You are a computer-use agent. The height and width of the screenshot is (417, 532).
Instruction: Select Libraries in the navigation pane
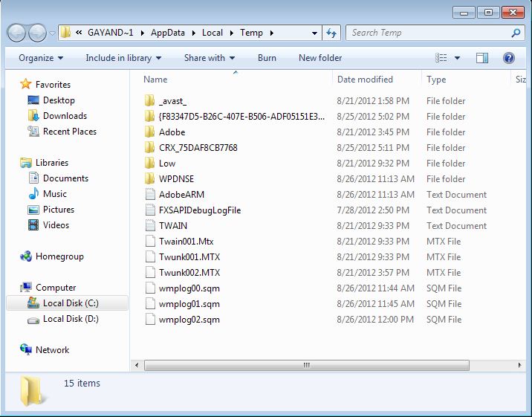point(52,163)
